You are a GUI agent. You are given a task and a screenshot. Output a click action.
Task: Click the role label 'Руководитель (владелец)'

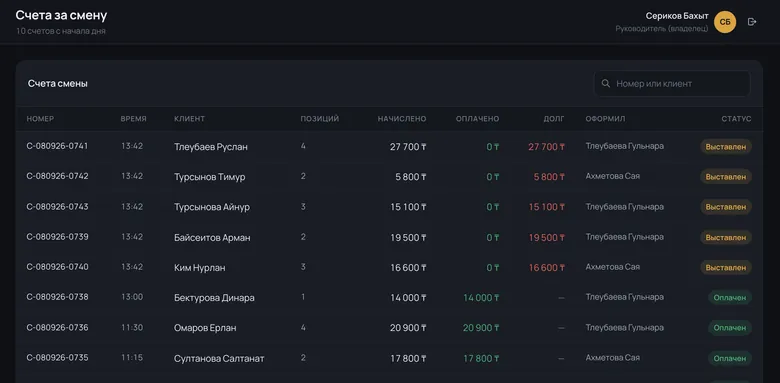(x=662, y=29)
